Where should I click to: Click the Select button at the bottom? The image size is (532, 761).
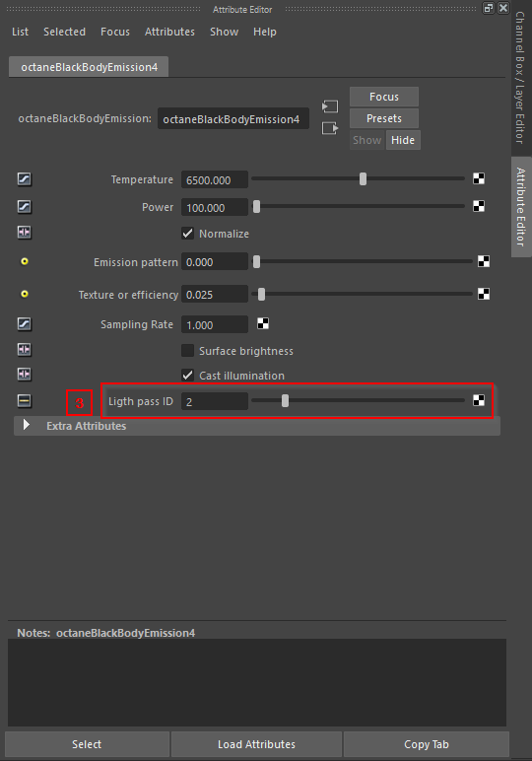(x=87, y=744)
